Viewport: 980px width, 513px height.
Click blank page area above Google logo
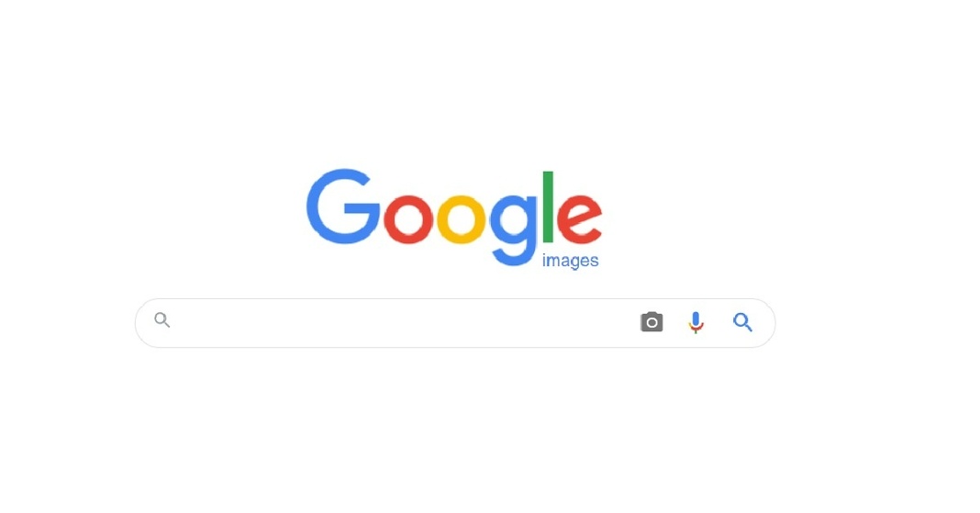(x=454, y=82)
